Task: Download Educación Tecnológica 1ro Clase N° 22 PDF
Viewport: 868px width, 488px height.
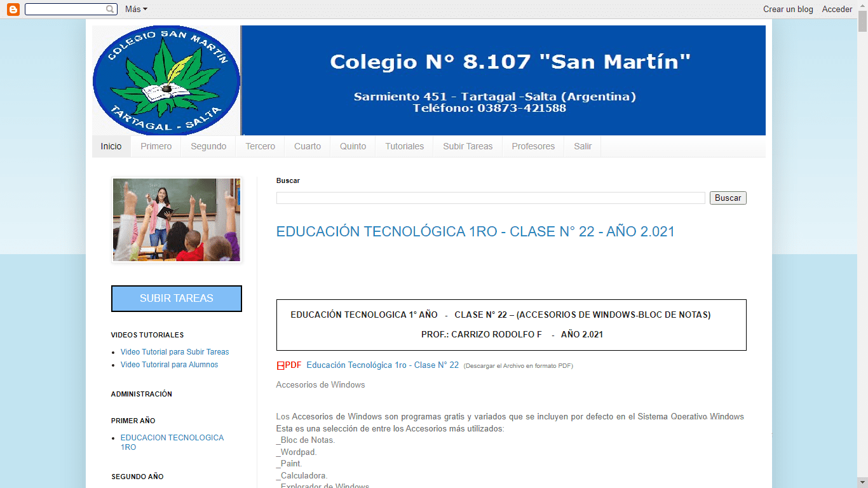Action: coord(382,365)
